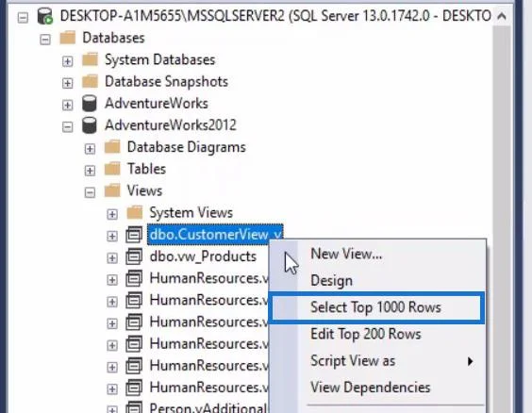The height and width of the screenshot is (413, 532).
Task: Choose Edit Top 200 Rows
Action: [365, 334]
